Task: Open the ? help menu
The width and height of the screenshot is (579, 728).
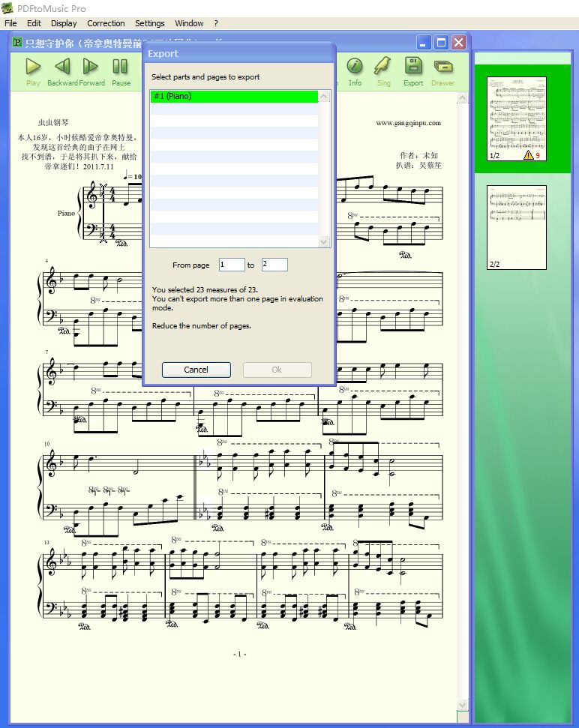Action: (216, 23)
